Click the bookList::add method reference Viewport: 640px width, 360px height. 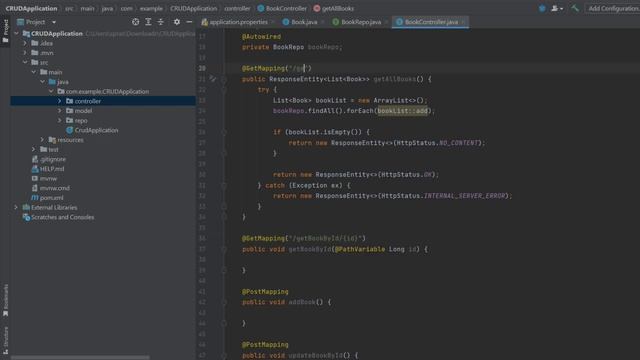pos(402,111)
